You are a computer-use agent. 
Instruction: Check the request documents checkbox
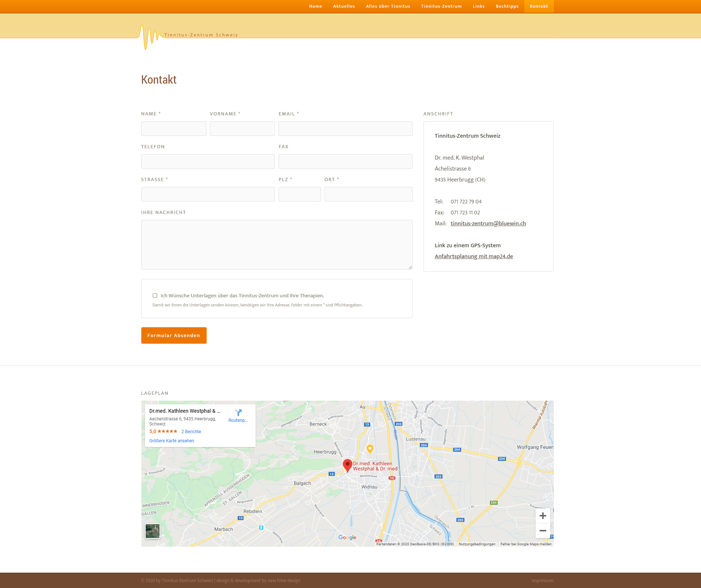pos(155,295)
